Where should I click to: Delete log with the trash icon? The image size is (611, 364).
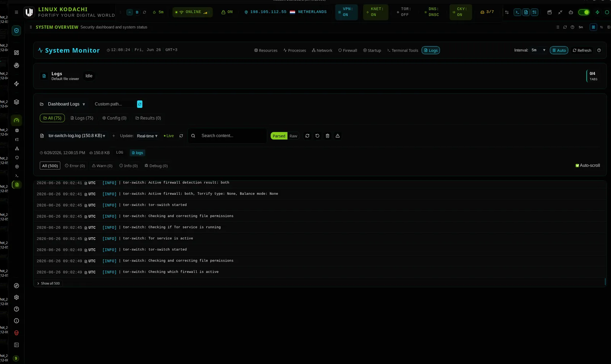point(328,136)
